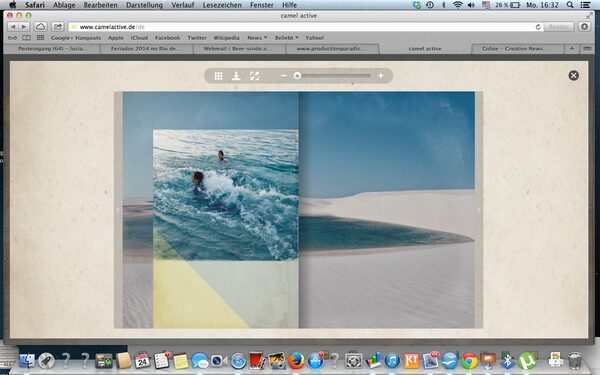Open the Fenster menu
The image size is (600, 375).
point(262,5)
